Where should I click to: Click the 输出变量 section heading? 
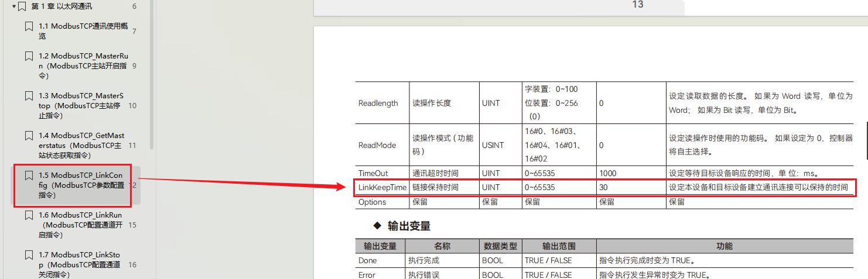click(x=408, y=226)
